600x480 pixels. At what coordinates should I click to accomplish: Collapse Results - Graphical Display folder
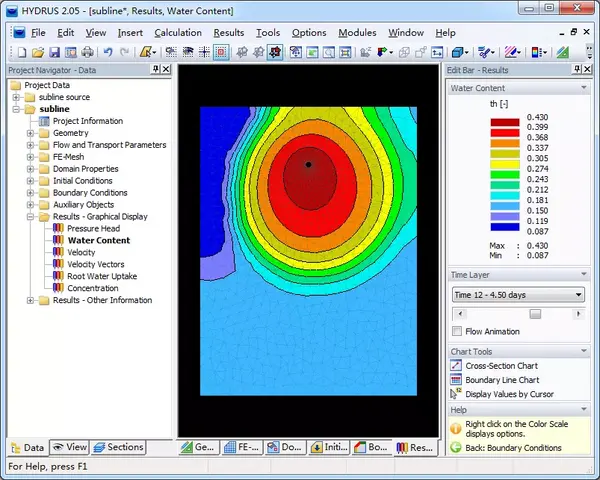point(30,217)
